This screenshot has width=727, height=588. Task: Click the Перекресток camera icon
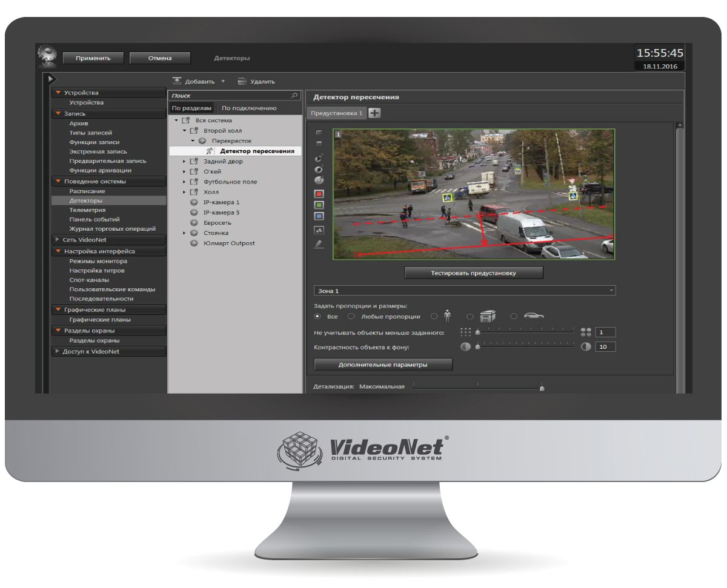point(202,140)
